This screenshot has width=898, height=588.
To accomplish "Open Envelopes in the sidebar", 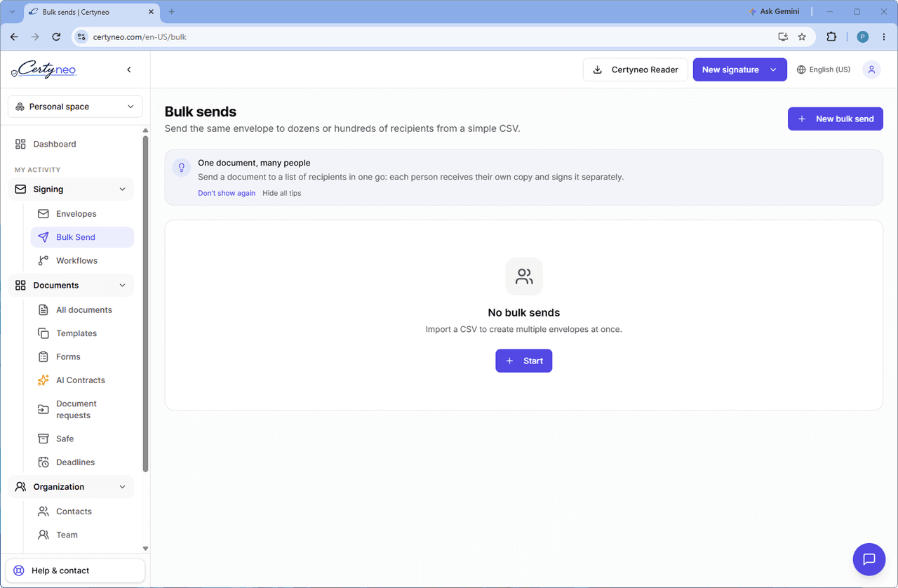I will [x=82, y=214].
